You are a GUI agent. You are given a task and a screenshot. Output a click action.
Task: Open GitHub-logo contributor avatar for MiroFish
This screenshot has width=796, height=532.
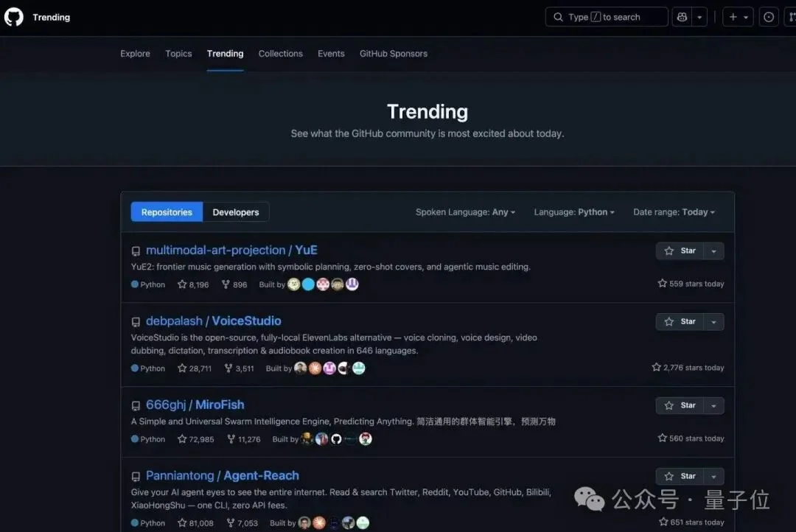pyautogui.click(x=336, y=439)
